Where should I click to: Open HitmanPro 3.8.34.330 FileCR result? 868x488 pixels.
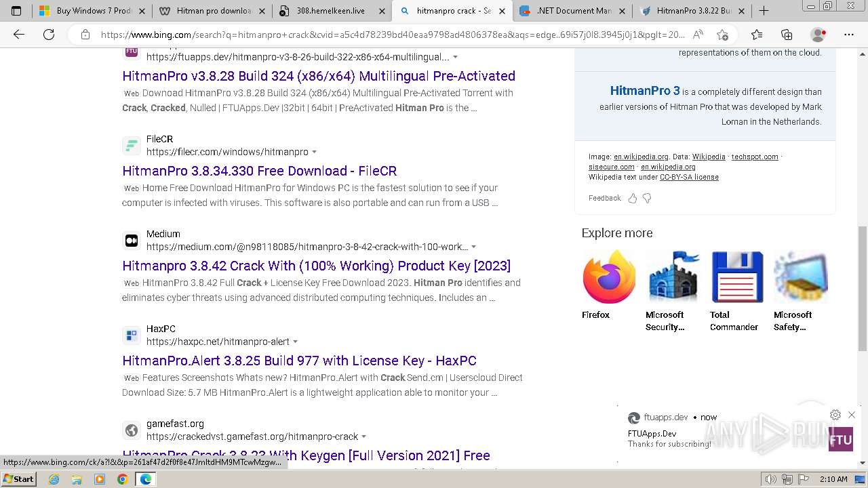click(260, 171)
